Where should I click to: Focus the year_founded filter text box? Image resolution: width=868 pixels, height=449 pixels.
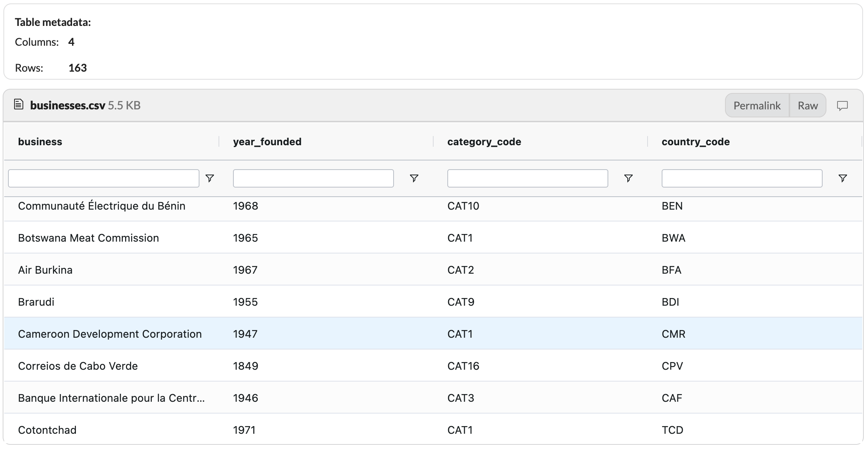[x=313, y=178]
